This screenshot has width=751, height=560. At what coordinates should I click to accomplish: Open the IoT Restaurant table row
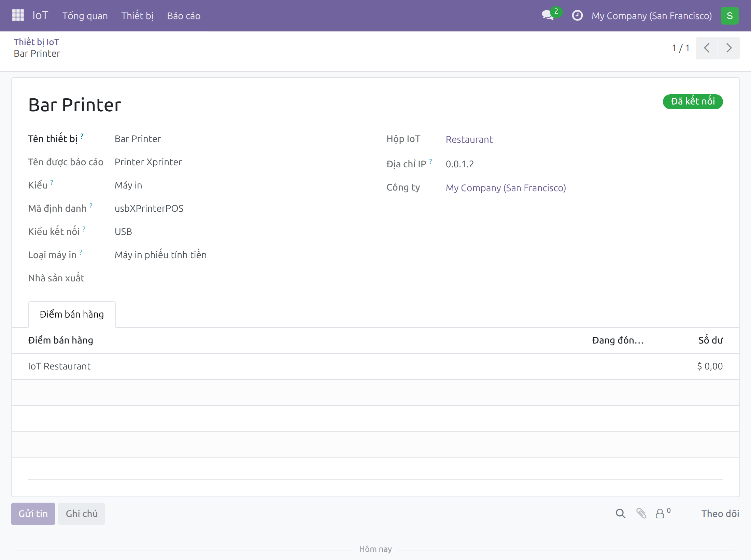click(375, 366)
